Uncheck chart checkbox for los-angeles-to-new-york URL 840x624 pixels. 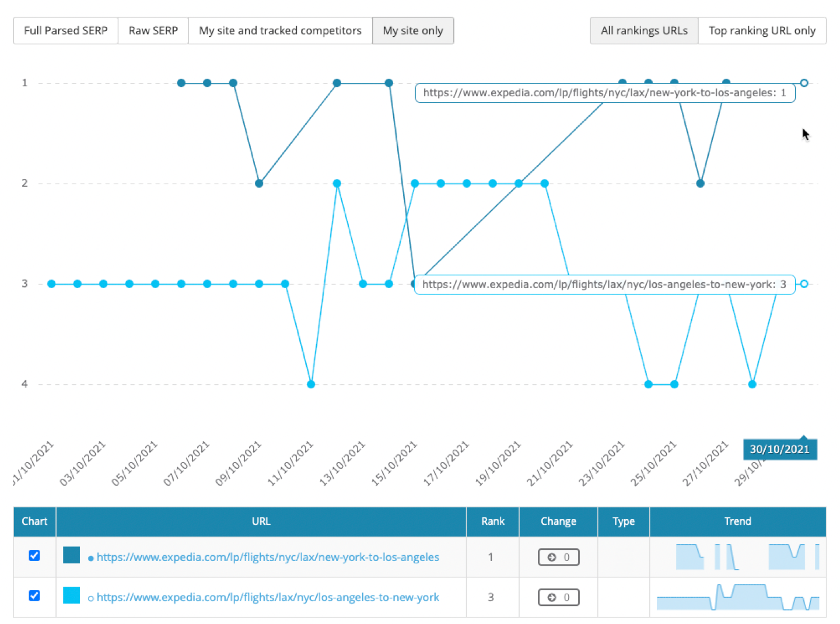click(x=34, y=595)
